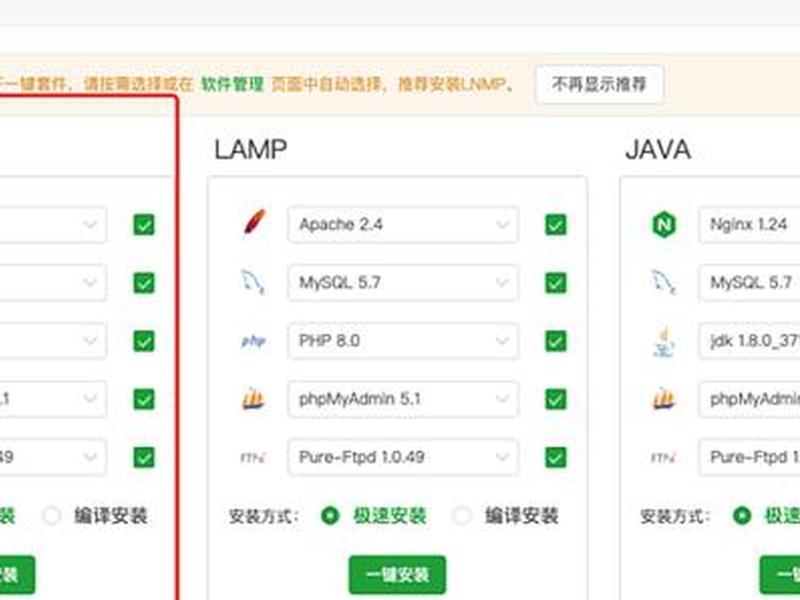Open the LAMP phpMyAdmin 5.1 dropdown
Viewport: 800px width, 600px height.
click(x=403, y=399)
